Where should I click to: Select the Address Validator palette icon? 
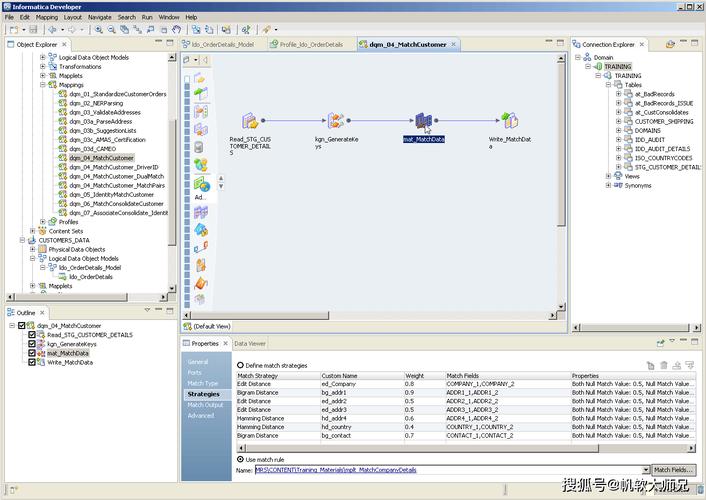[201, 184]
